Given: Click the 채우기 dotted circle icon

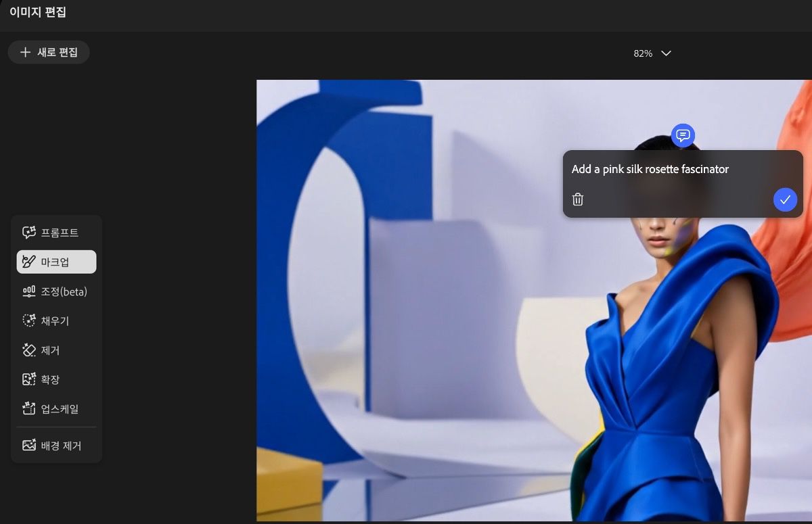Looking at the screenshot, I should coord(29,321).
